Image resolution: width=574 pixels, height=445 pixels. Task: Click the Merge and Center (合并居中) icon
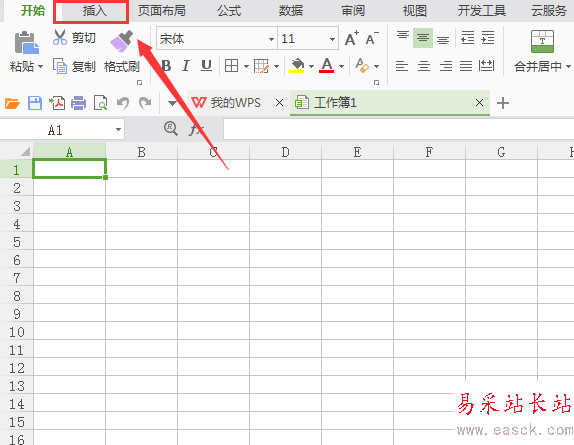pos(542,41)
